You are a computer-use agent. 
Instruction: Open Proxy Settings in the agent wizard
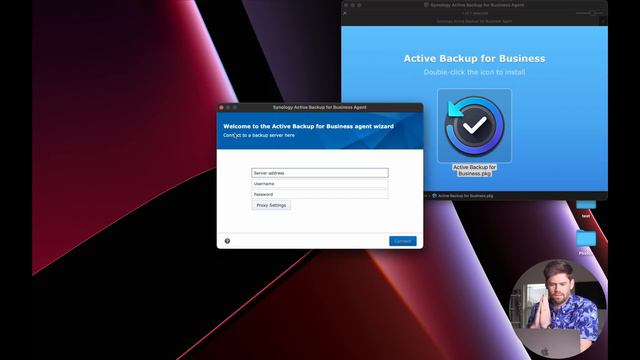271,205
